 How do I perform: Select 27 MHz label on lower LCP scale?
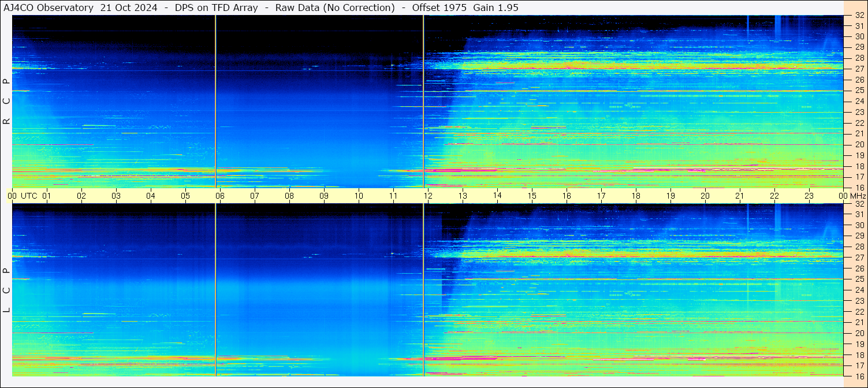tap(859, 258)
